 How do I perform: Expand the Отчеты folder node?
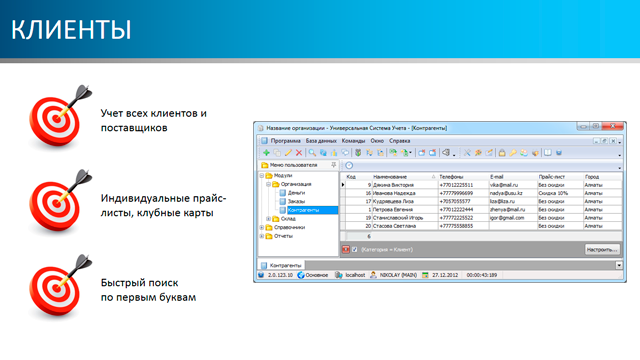262,236
